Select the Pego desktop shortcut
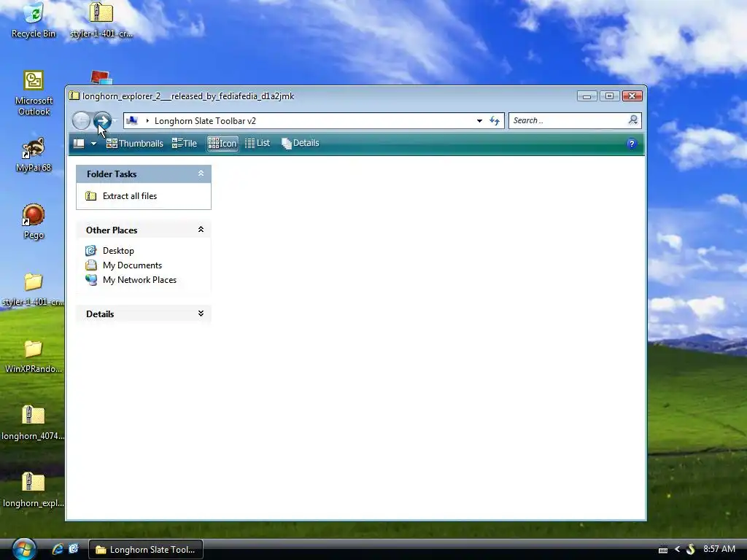Screen dimensions: 747x560 [x=34, y=222]
